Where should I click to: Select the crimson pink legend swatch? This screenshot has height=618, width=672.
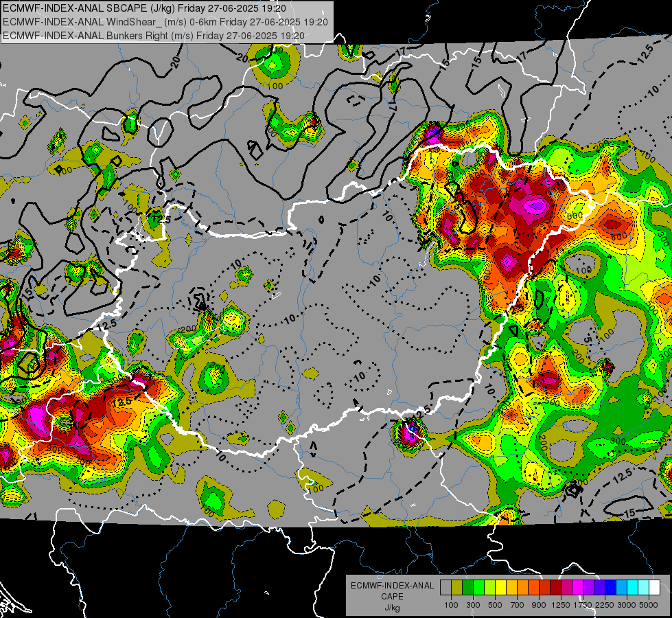pyautogui.click(x=566, y=587)
